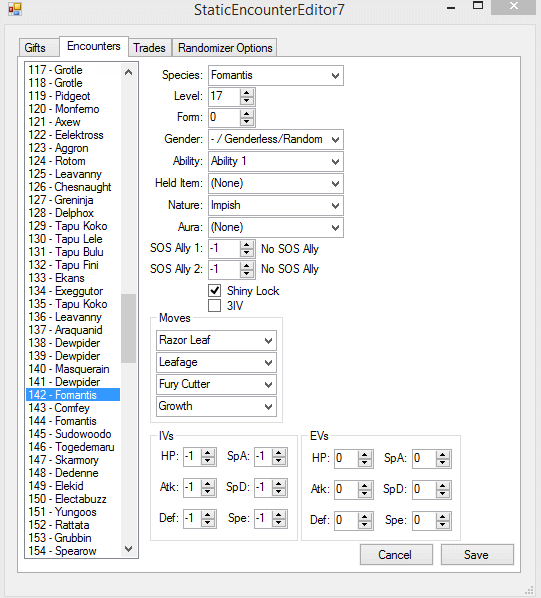Screen dimensions: 541x598
Task: Open the Held Item dropdown
Action: pyautogui.click(x=276, y=183)
